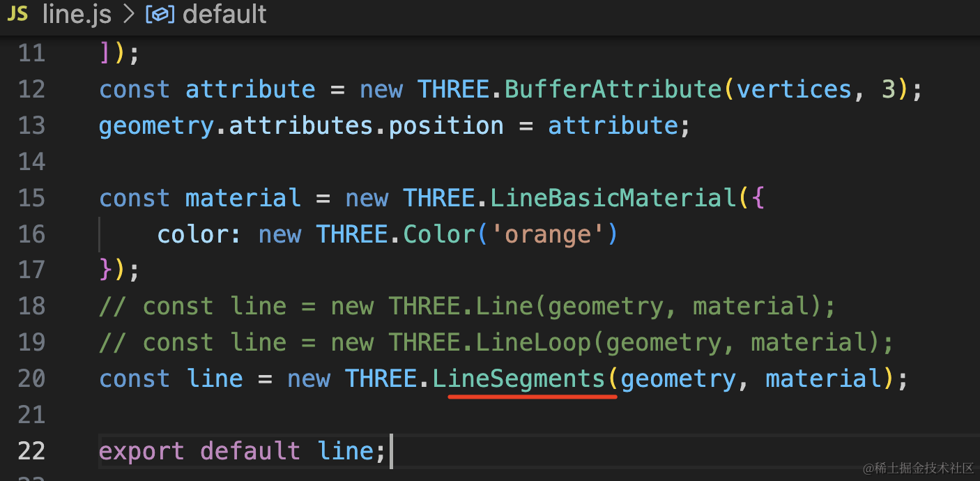This screenshot has height=481, width=980.
Task: Click line number 15 in gutter
Action: 31,198
